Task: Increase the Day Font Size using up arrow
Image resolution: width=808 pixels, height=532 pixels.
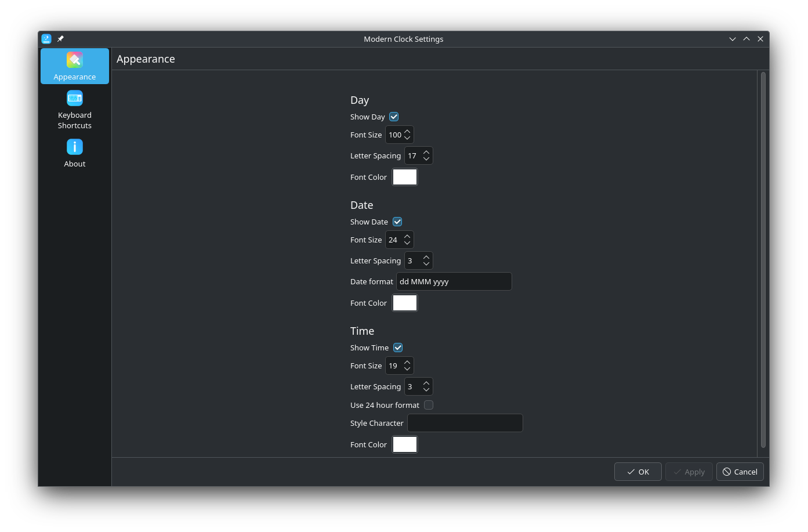Action: coord(407,131)
